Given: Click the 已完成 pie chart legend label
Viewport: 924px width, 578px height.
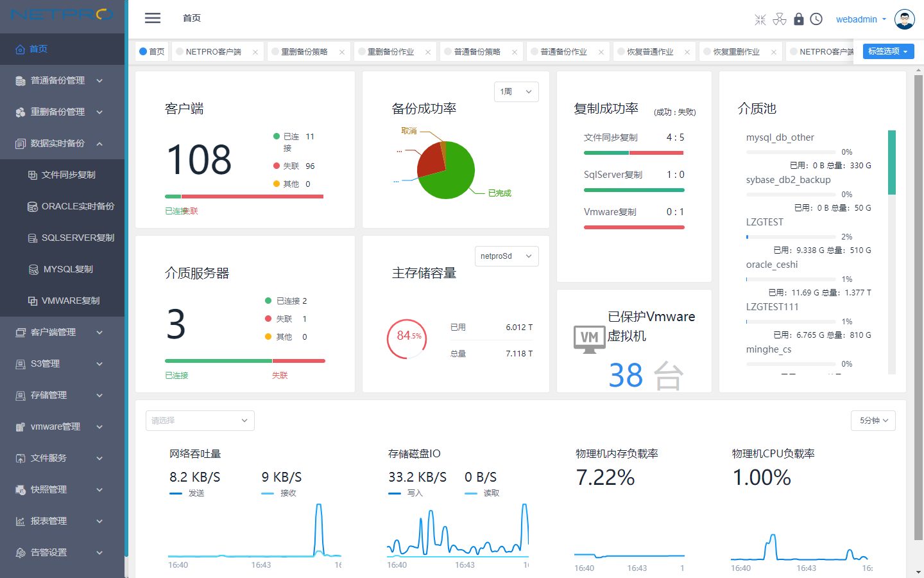Looking at the screenshot, I should 499,193.
